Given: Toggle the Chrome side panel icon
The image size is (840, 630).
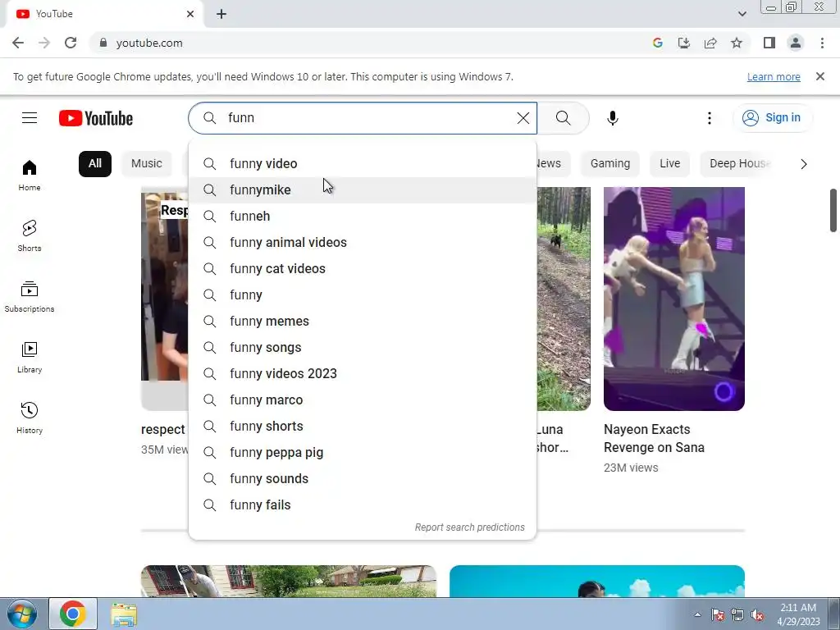Looking at the screenshot, I should pos(769,43).
